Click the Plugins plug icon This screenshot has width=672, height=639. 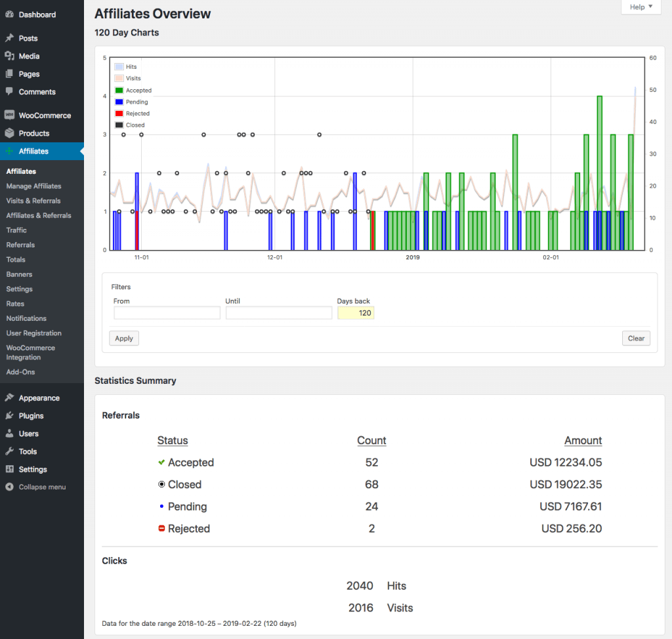pyautogui.click(x=9, y=415)
